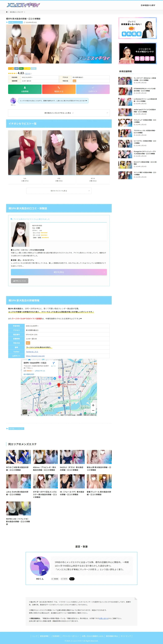Open mabui spa(マブイスパ)大宮店 sidebar article
The image size is (163, 644).
tap(137, 112)
